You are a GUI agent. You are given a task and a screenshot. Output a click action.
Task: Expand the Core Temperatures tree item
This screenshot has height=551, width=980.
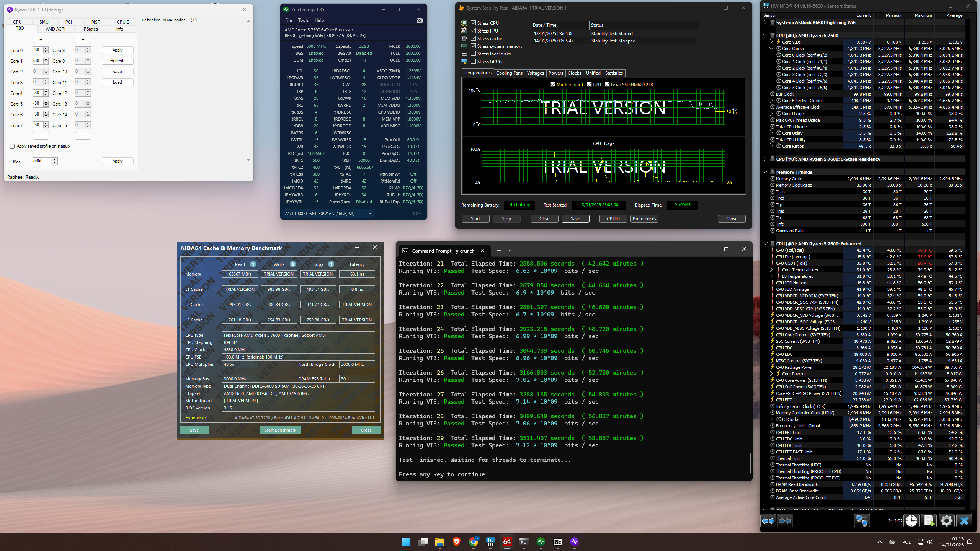pyautogui.click(x=771, y=270)
